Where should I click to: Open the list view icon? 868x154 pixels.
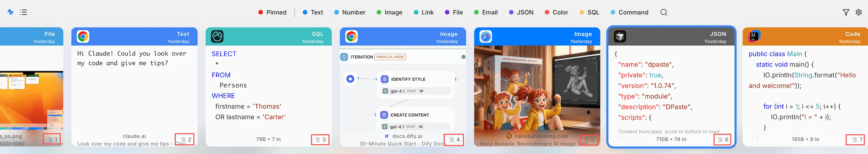(23, 12)
